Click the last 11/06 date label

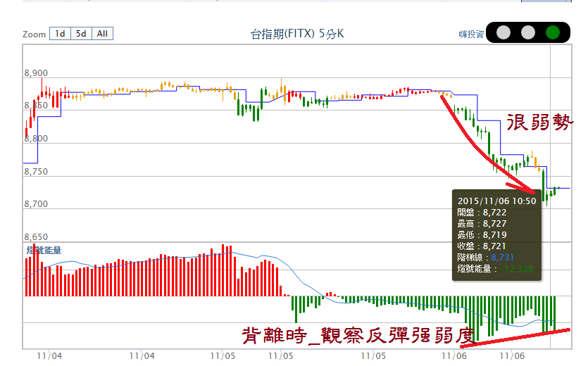coord(513,356)
